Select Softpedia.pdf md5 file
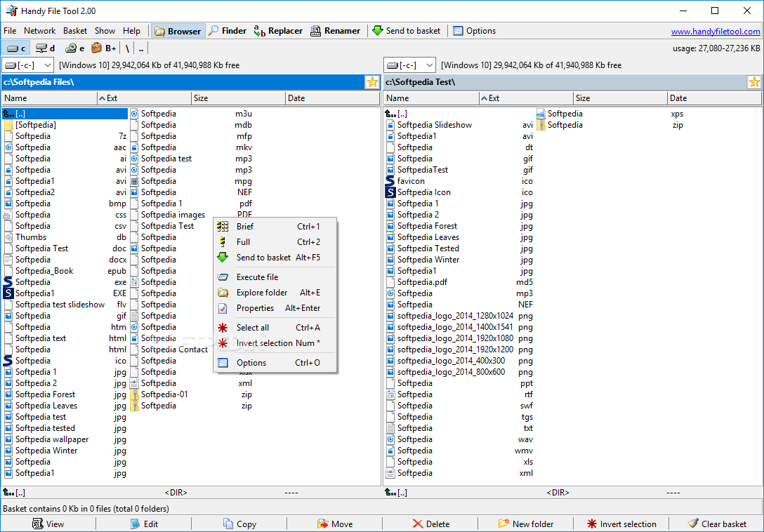 tap(459, 282)
